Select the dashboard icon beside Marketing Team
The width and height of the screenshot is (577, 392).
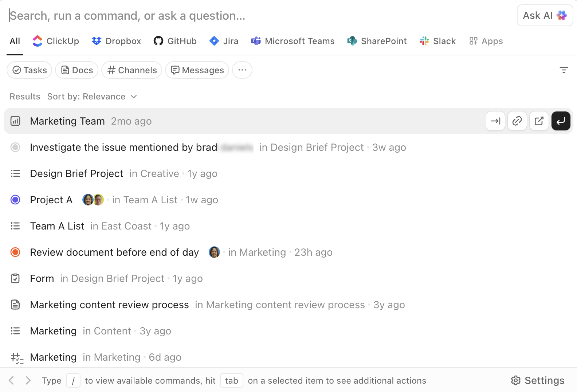click(15, 121)
